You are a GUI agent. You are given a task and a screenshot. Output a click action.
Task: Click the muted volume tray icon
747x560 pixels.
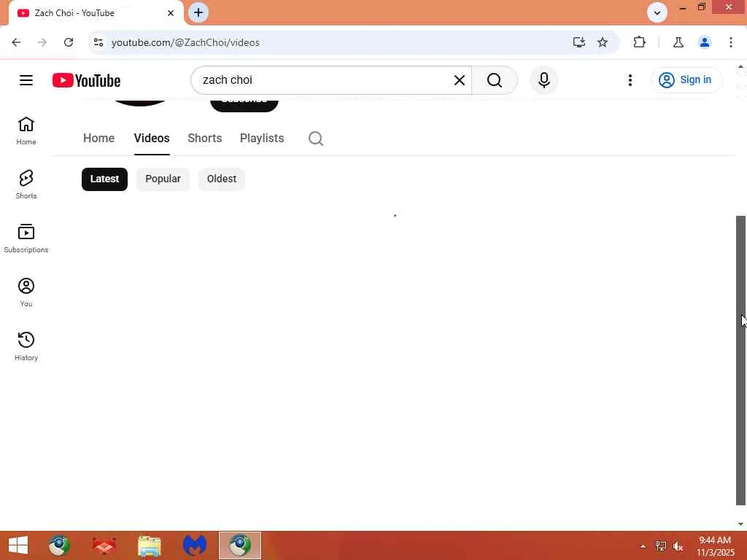tap(678, 546)
